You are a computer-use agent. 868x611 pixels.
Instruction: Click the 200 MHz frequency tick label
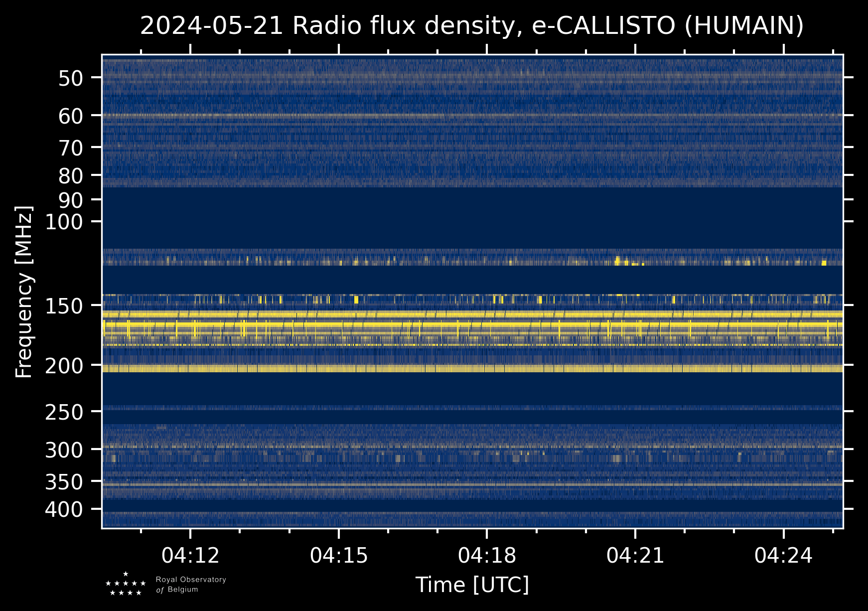pyautogui.click(x=64, y=366)
